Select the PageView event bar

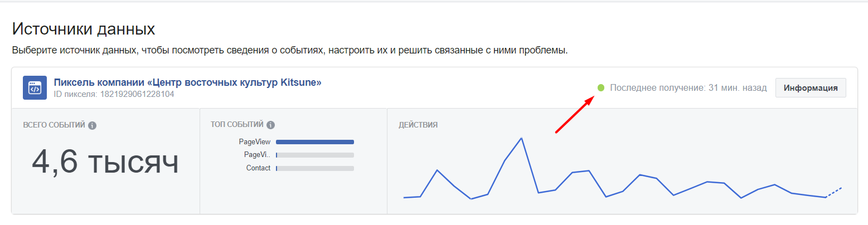[x=315, y=142]
